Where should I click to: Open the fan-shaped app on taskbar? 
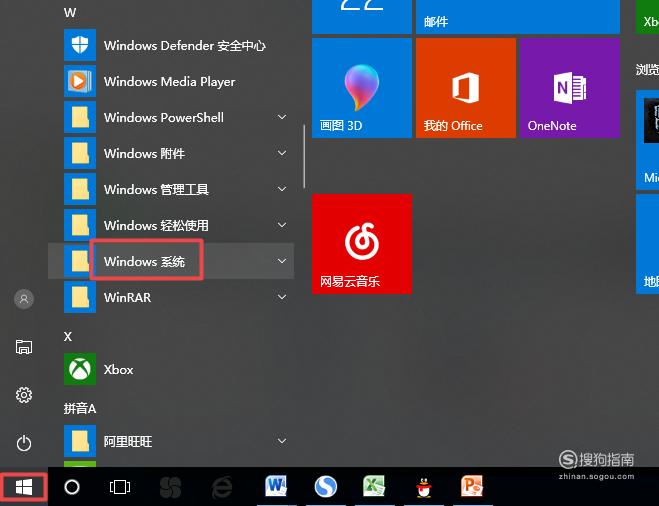coord(171,487)
